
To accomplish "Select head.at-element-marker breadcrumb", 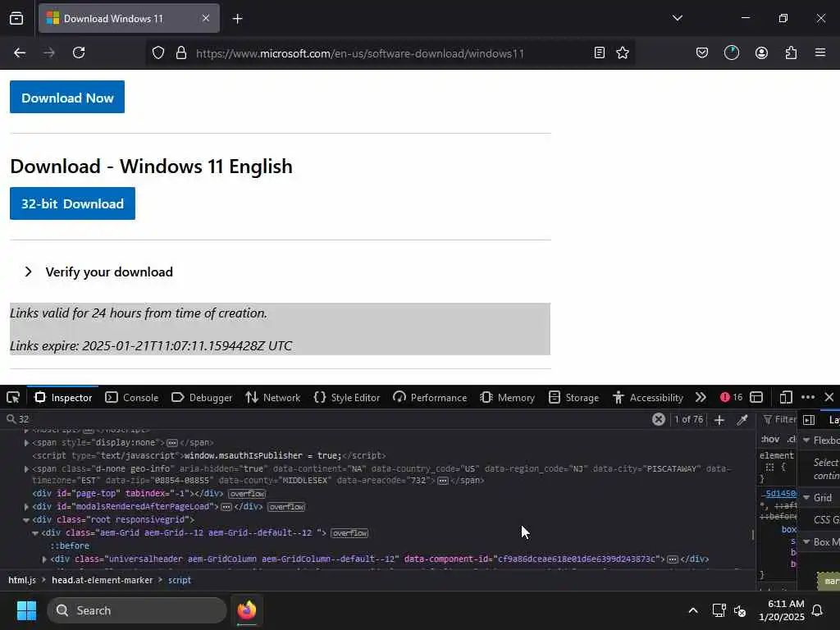I will tap(103, 580).
